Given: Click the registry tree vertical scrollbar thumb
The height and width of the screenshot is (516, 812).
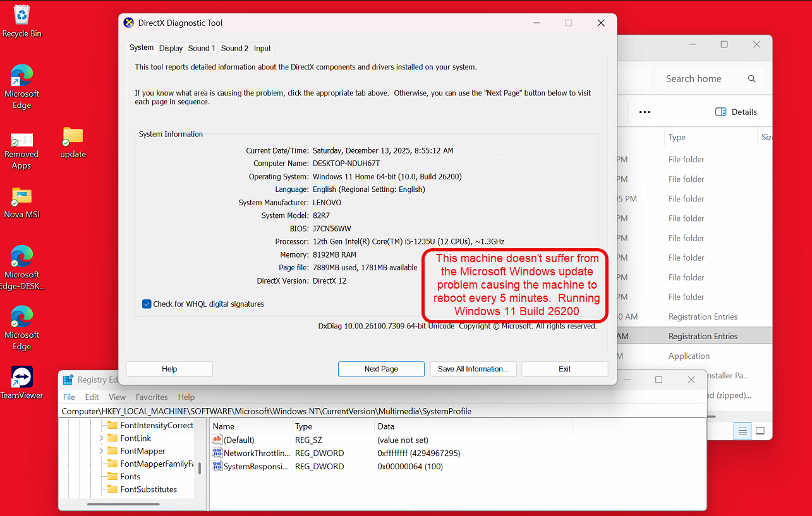Looking at the screenshot, I should 200,468.
